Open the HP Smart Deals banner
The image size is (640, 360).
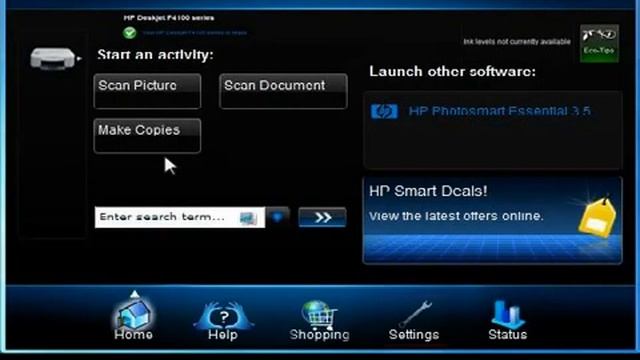point(492,220)
